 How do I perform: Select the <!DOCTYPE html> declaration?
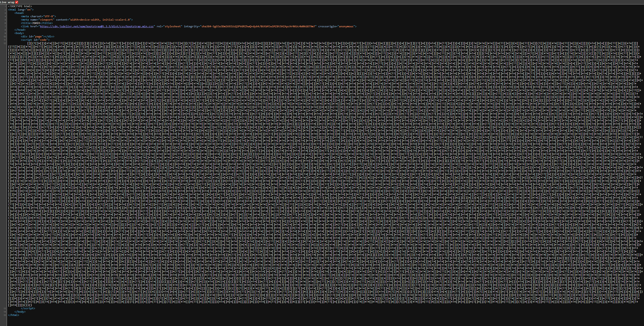point(20,6)
